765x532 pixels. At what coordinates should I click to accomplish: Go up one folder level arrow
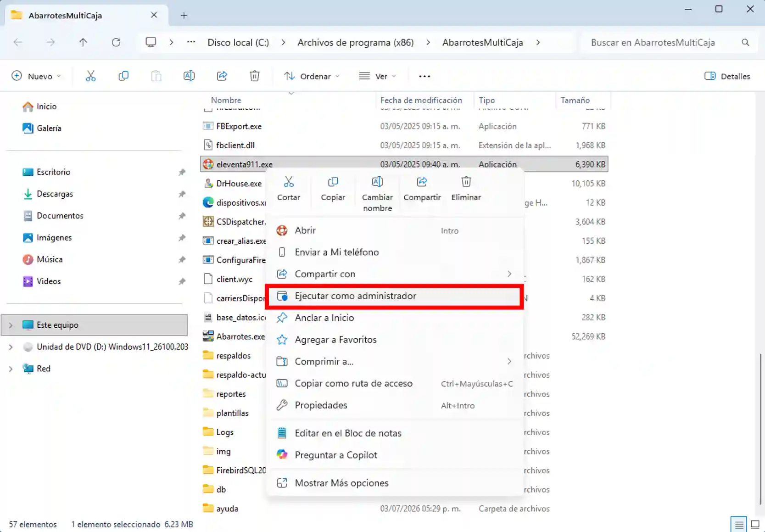click(83, 42)
